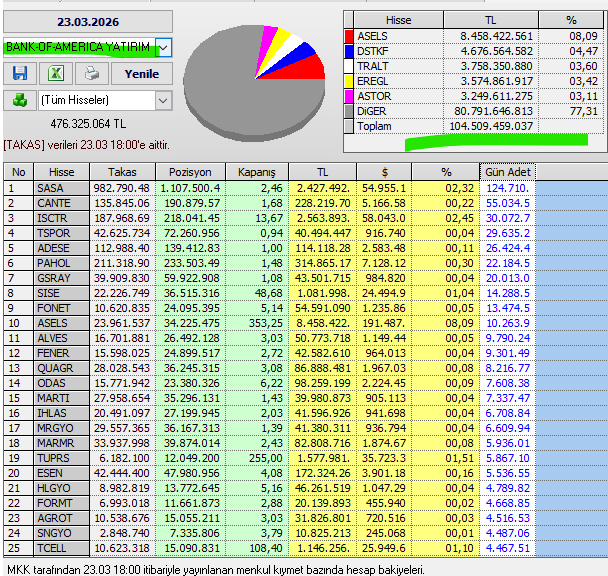Select the TCELL stock cell
Image resolution: width=608 pixels, height=576 pixels.
point(62,548)
